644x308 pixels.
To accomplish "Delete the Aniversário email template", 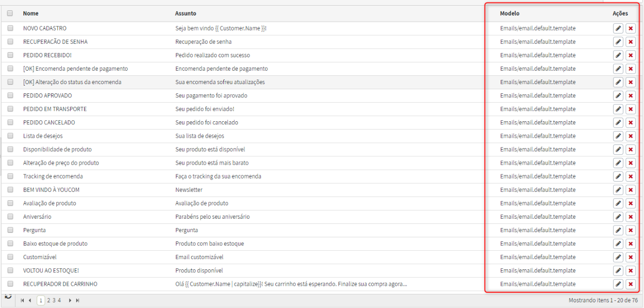I will (x=631, y=217).
